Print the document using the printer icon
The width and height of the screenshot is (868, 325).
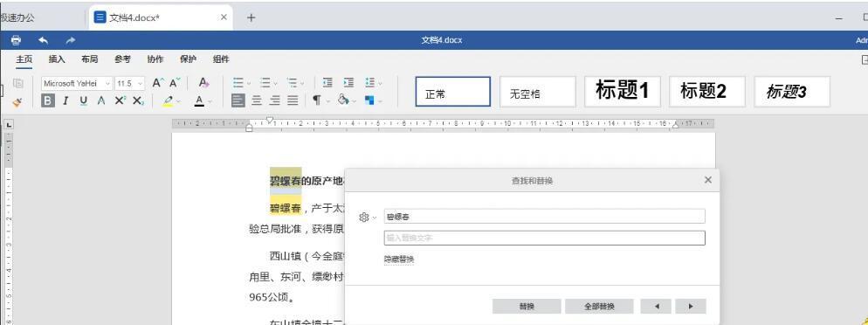coord(16,40)
